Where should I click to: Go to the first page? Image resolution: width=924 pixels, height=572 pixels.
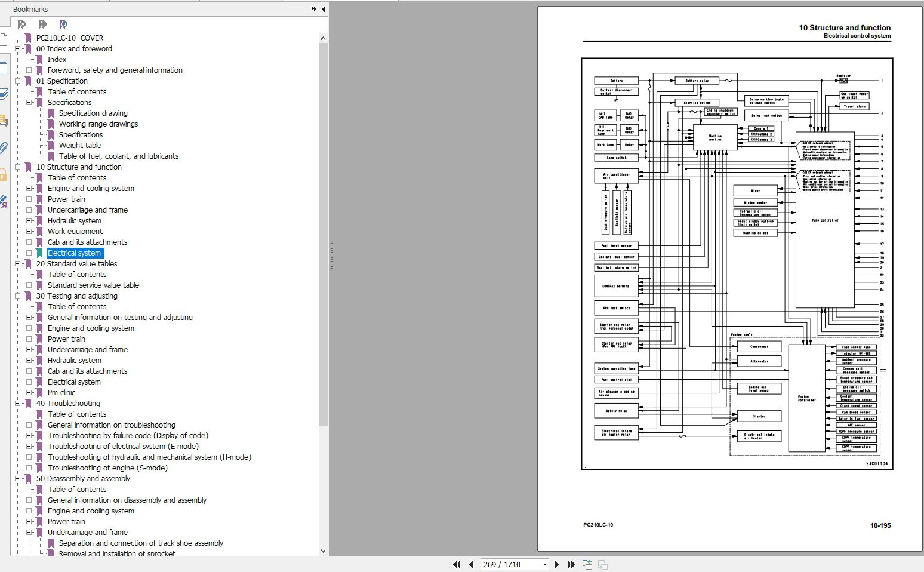click(457, 564)
